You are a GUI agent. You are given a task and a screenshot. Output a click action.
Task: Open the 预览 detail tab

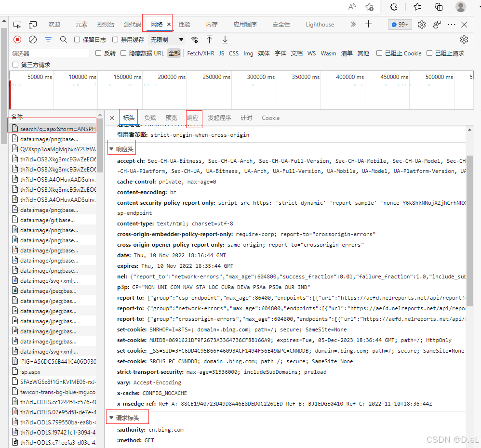pyautogui.click(x=171, y=118)
